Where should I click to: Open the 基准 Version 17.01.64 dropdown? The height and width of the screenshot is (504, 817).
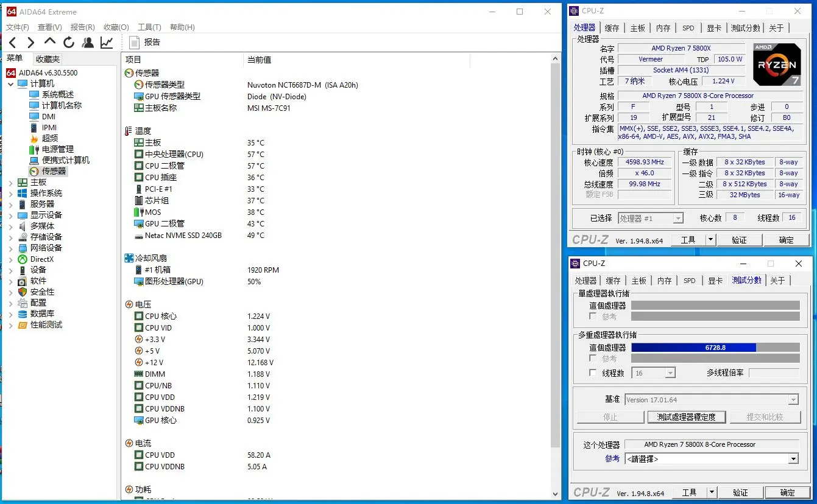click(712, 400)
